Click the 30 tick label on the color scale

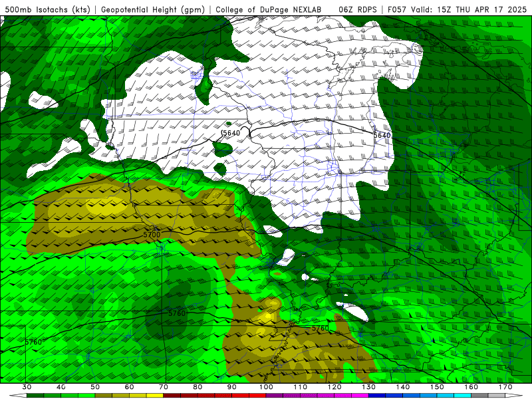pyautogui.click(x=27, y=387)
